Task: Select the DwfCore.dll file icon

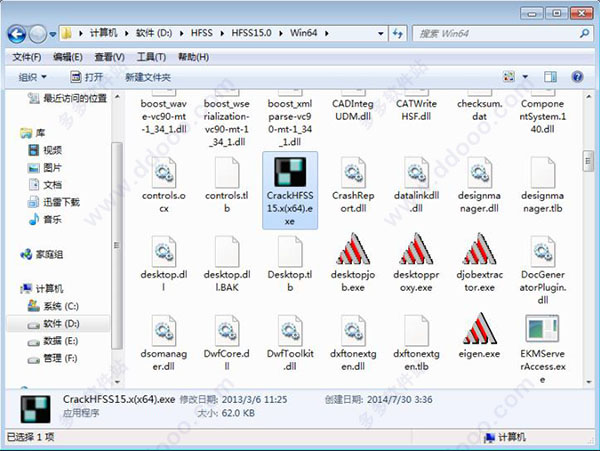Action: point(227,331)
